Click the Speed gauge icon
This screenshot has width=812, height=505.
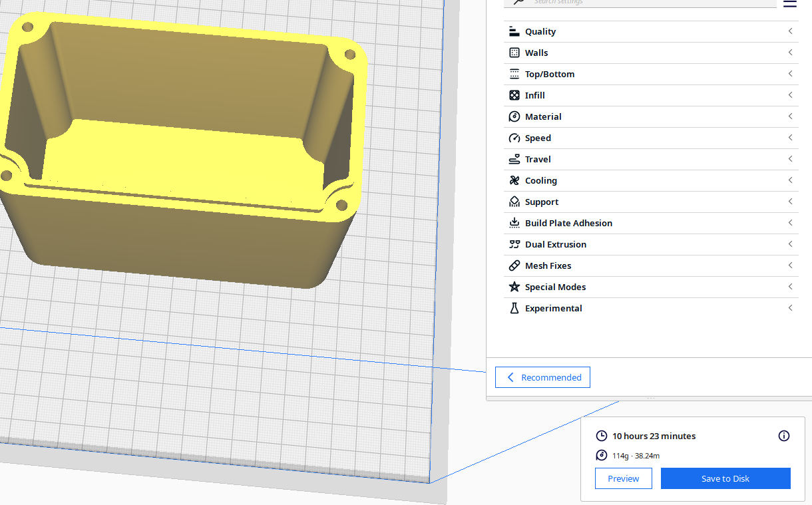[x=514, y=138]
